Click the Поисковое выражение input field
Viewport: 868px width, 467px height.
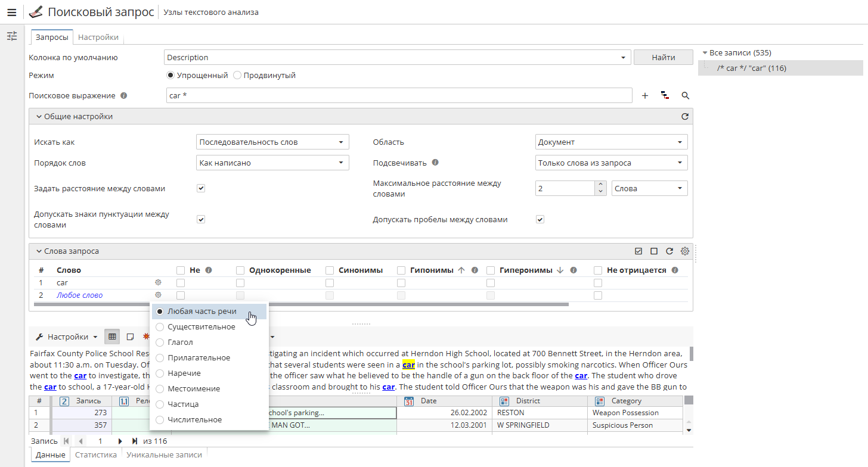point(399,95)
